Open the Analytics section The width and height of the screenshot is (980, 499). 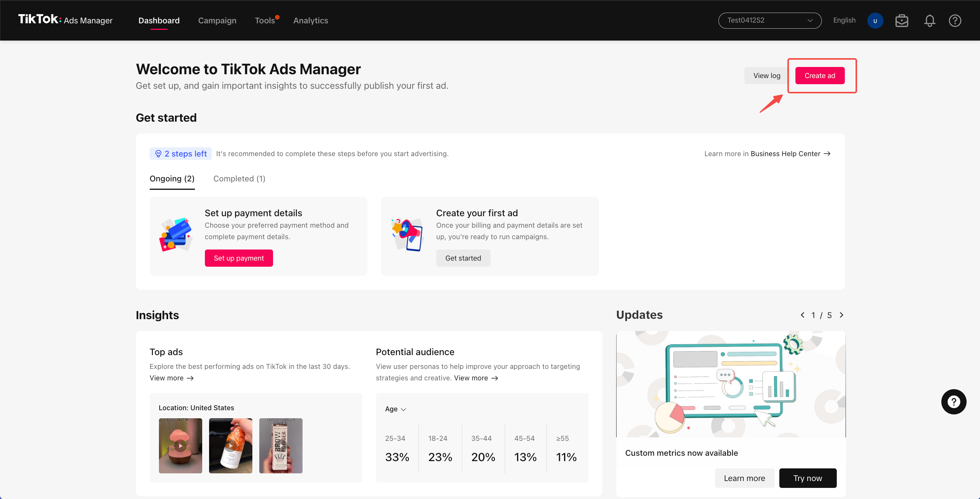311,20
